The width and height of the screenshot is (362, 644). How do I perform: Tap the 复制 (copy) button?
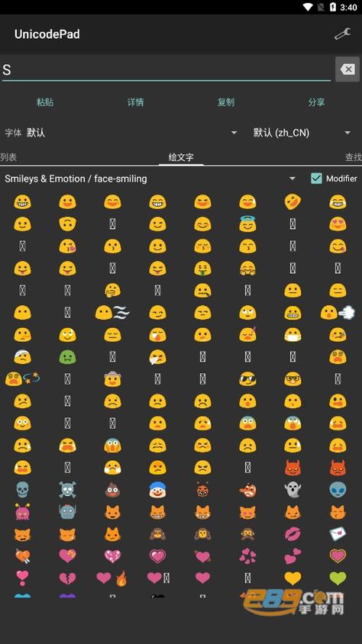click(226, 102)
